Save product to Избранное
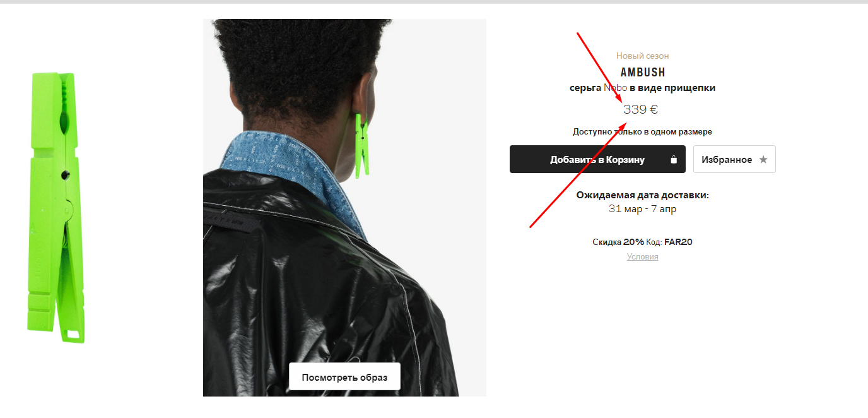The image size is (868, 418). click(734, 159)
